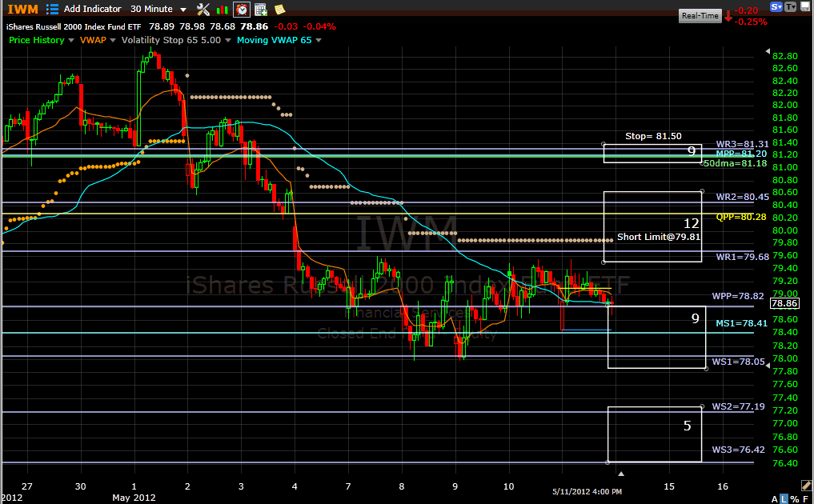Screen dimensions: 814x504
Task: Click the top price-scale arrow marker
Action: pos(768,51)
